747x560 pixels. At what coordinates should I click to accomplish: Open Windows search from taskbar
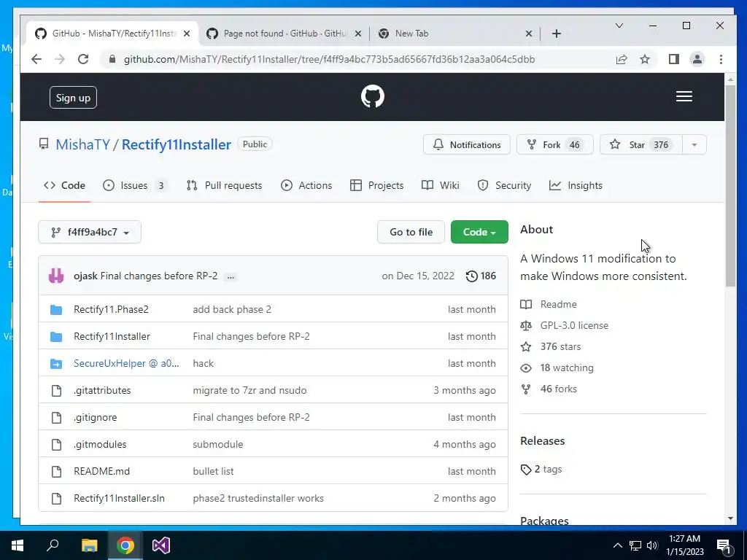pos(53,545)
